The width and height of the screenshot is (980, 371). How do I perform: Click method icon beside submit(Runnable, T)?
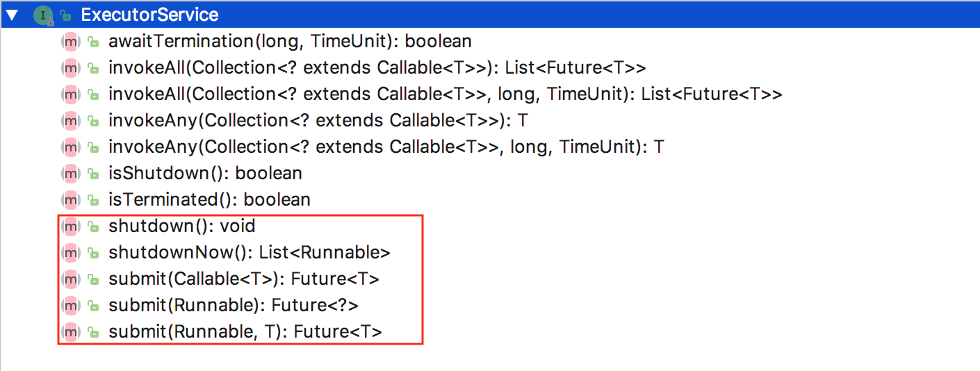(70, 331)
